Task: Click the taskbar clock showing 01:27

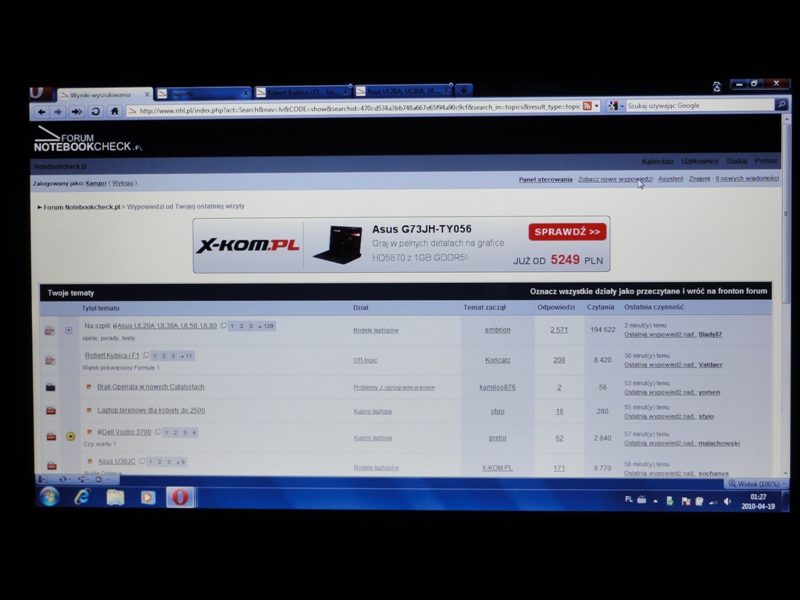Action: click(758, 502)
